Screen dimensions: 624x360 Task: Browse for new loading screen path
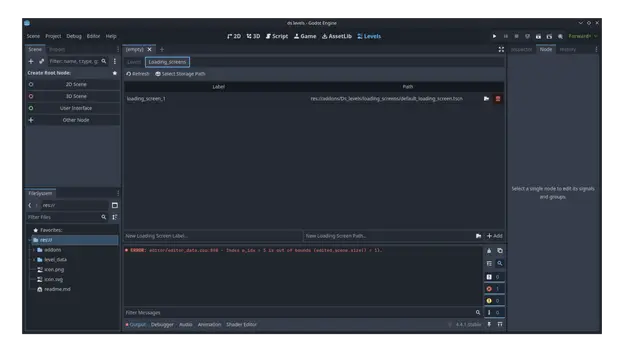(478, 236)
